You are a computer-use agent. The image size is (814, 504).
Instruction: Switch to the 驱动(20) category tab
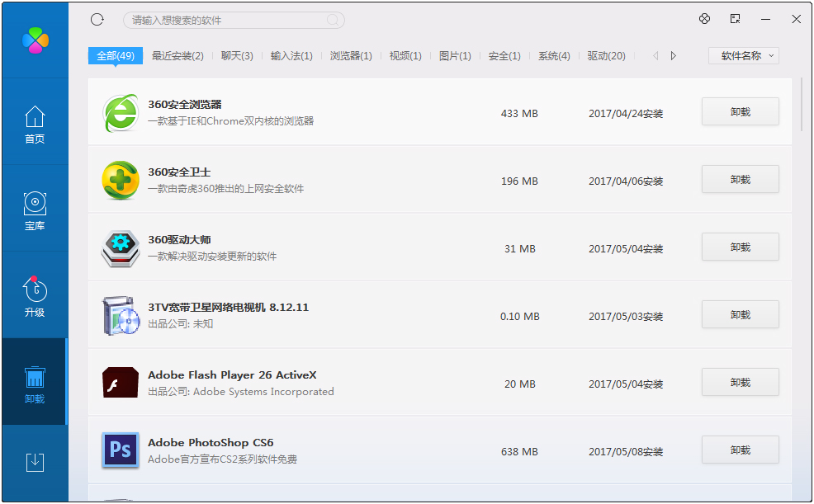(606, 55)
